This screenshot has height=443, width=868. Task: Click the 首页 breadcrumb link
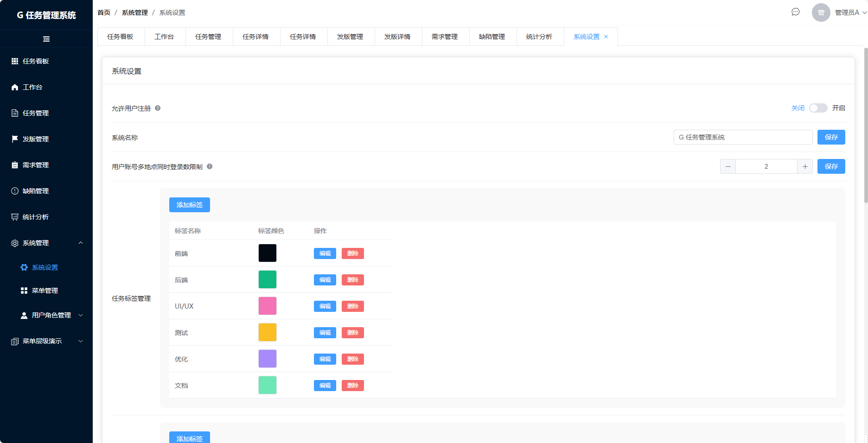point(104,13)
